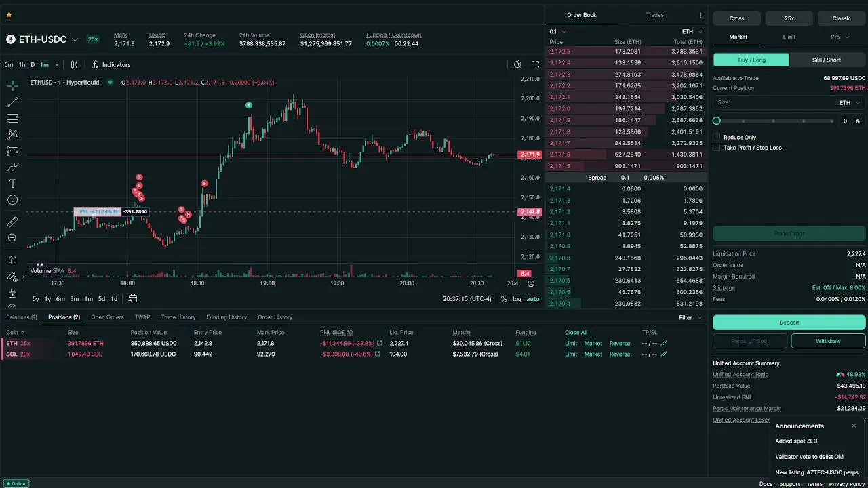Click the favorites star icon
868x488 pixels.
(x=9, y=14)
